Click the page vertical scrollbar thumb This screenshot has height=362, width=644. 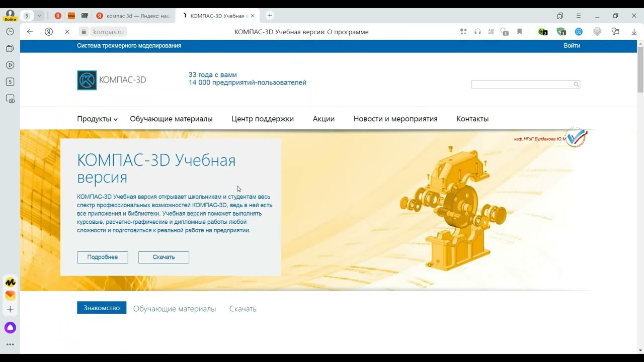click(x=640, y=70)
